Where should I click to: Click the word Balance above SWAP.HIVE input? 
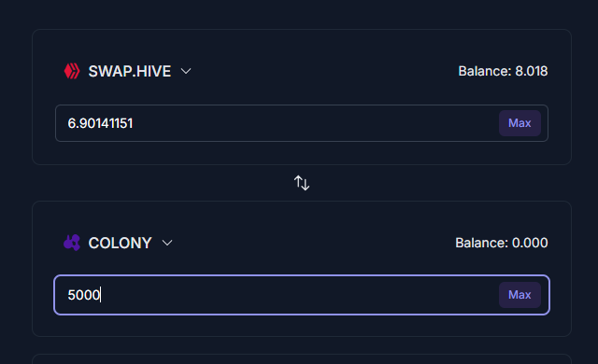pyautogui.click(x=485, y=71)
